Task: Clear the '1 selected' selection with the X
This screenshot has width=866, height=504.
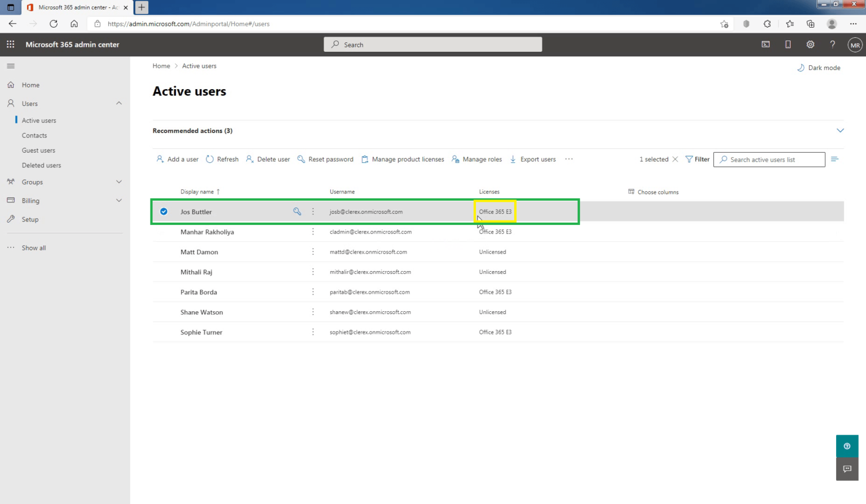Action: click(x=675, y=159)
